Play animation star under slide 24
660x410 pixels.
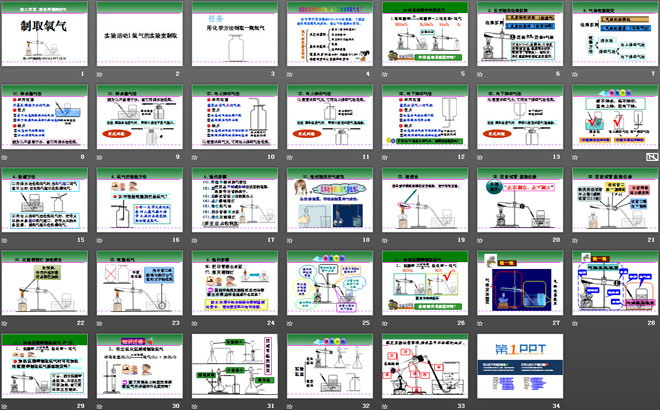point(195,323)
